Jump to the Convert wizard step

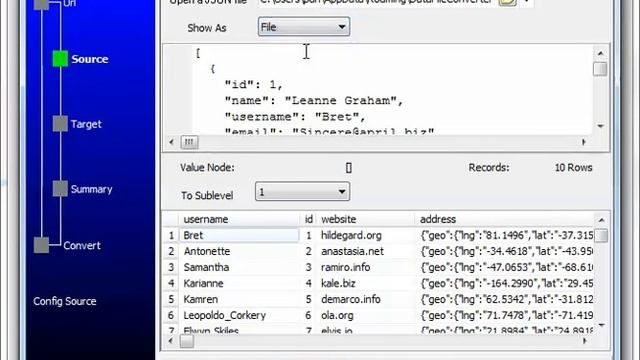click(82, 245)
